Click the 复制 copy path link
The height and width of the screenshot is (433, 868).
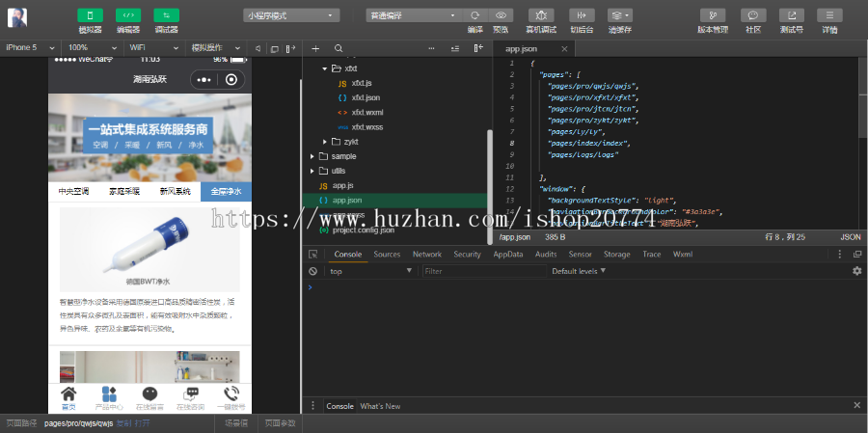pos(123,423)
